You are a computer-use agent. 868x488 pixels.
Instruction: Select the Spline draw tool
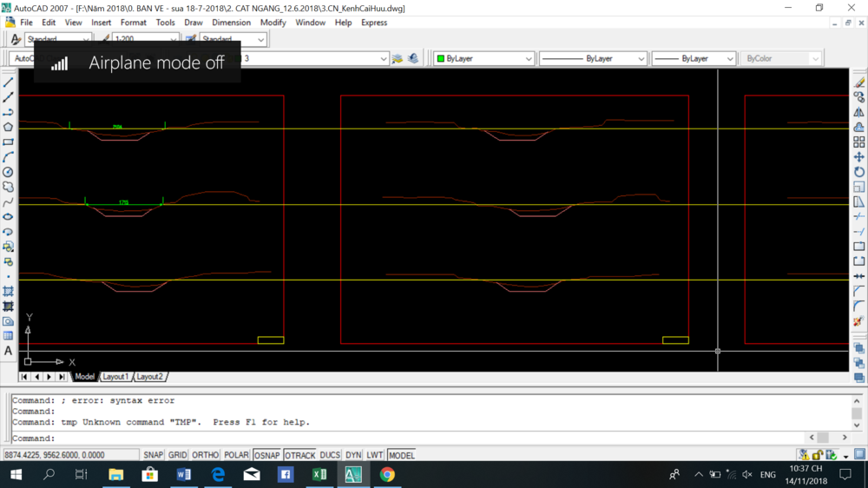click(x=9, y=202)
